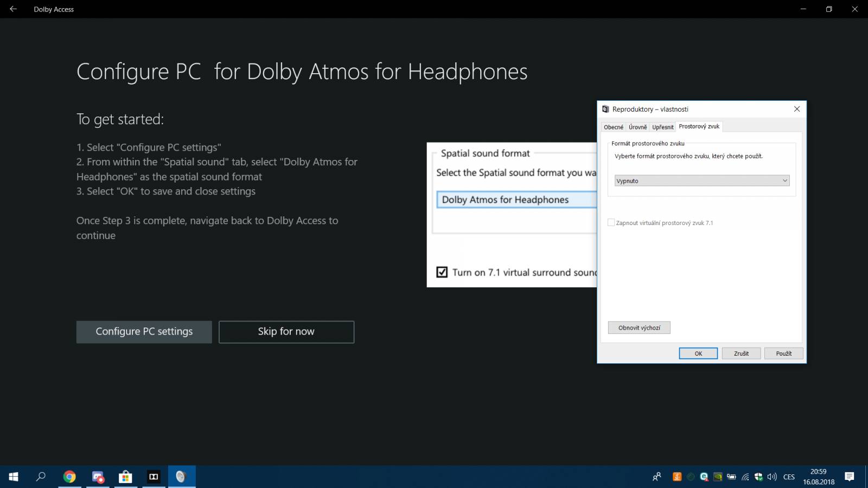The width and height of the screenshot is (868, 488).
Task: Click the Použít button
Action: [x=784, y=354]
